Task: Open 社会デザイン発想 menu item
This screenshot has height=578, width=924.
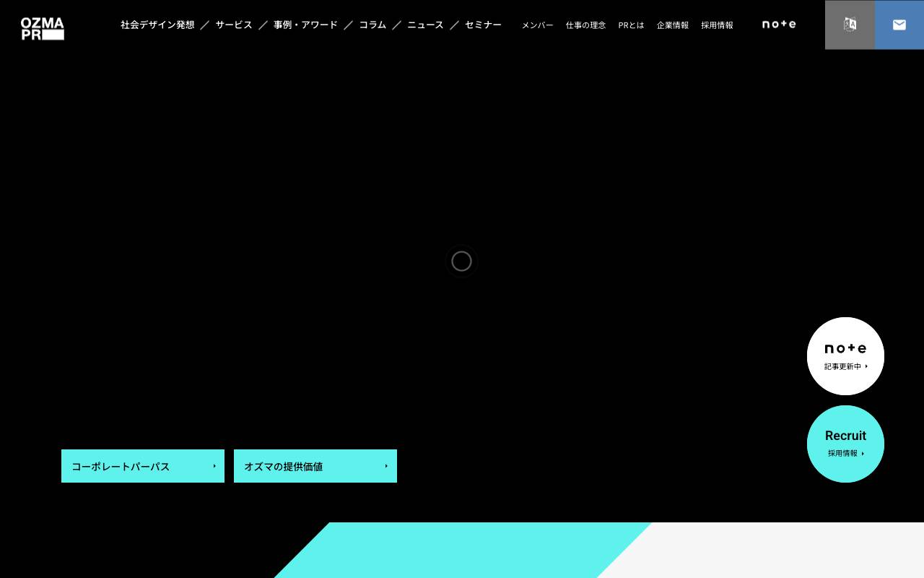Action: (x=157, y=25)
